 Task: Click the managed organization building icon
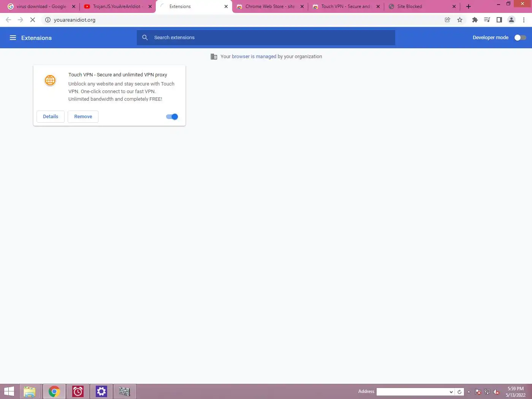point(214,57)
